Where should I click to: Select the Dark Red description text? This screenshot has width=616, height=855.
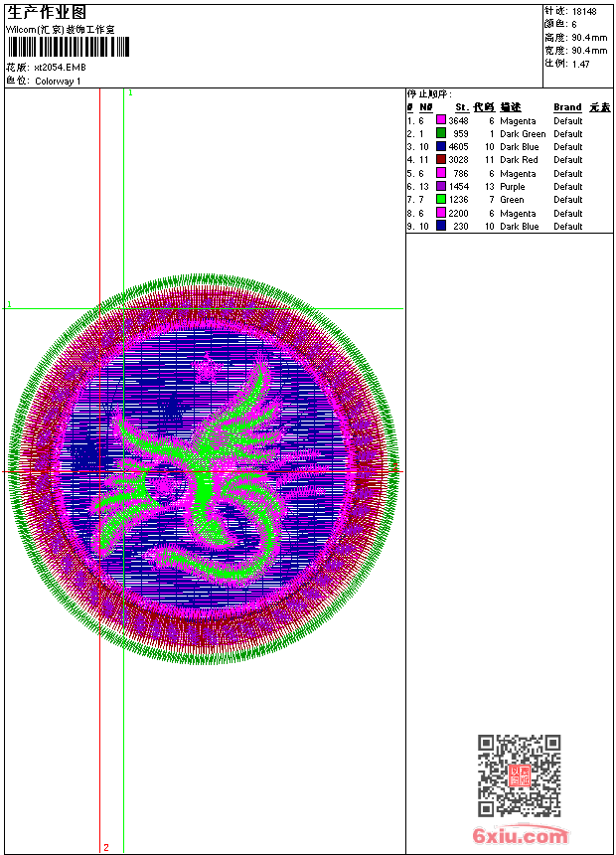point(519,160)
